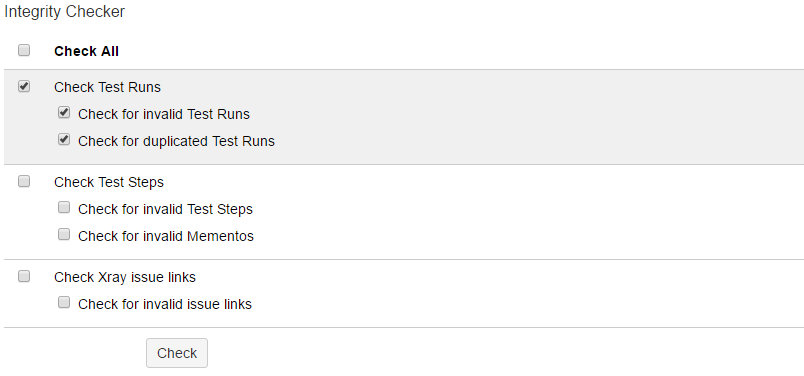Viewport: 804px width, 376px height.
Task: Click the Check button to run integrity check
Action: pyautogui.click(x=177, y=353)
